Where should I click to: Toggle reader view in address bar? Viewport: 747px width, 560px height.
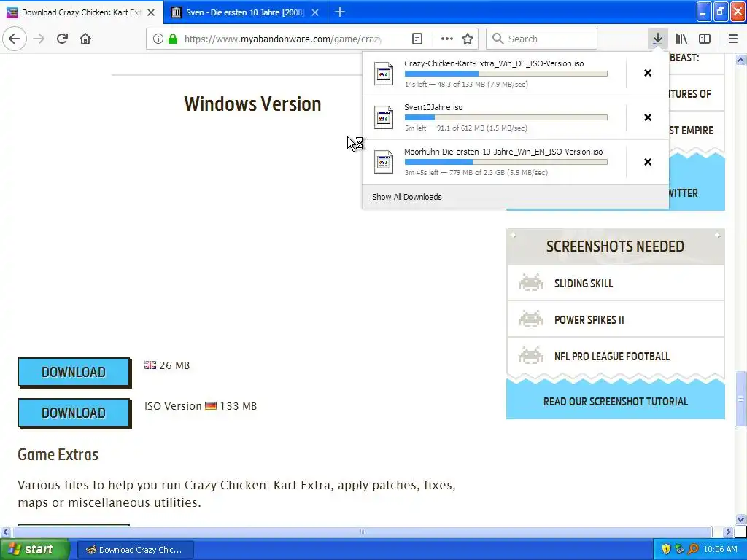[x=417, y=39]
